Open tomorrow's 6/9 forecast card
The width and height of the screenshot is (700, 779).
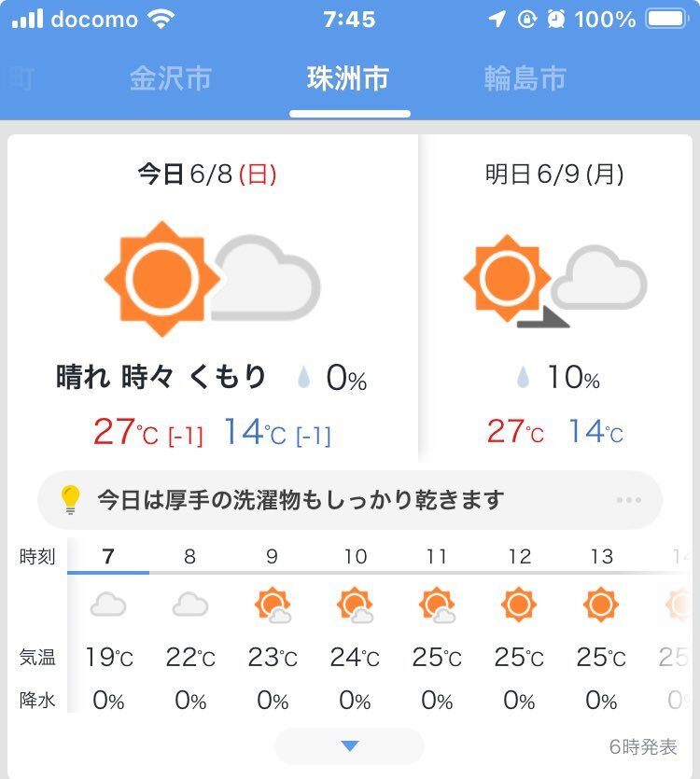(556, 299)
